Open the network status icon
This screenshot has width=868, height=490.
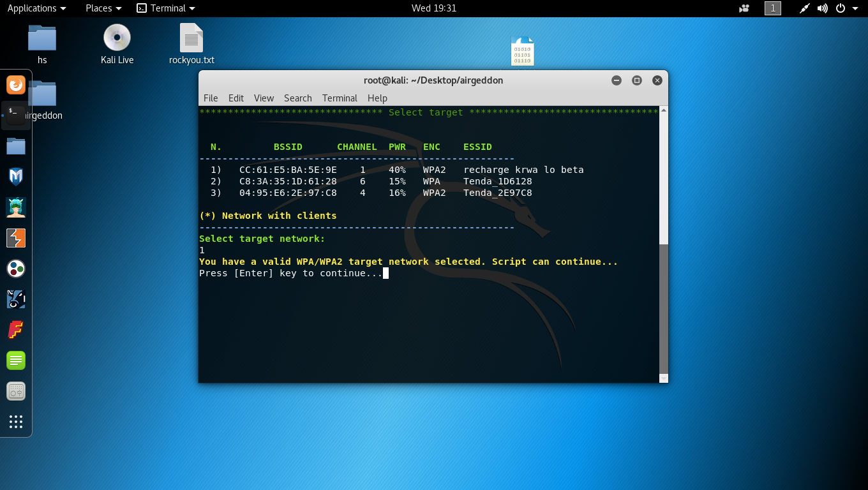(x=805, y=8)
